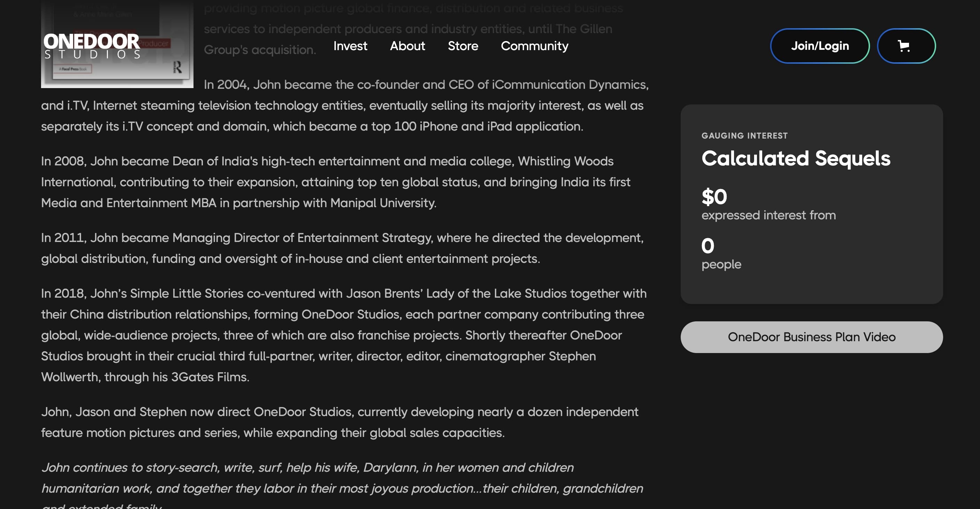Click the Managing Director of Entertainment Strategy paragraph
Image resolution: width=980 pixels, height=509 pixels.
point(342,248)
